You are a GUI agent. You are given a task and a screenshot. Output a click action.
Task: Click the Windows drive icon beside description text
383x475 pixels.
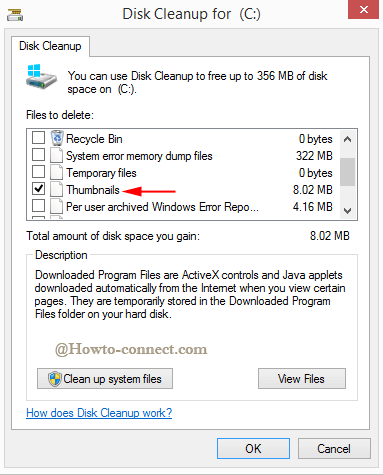click(41, 77)
